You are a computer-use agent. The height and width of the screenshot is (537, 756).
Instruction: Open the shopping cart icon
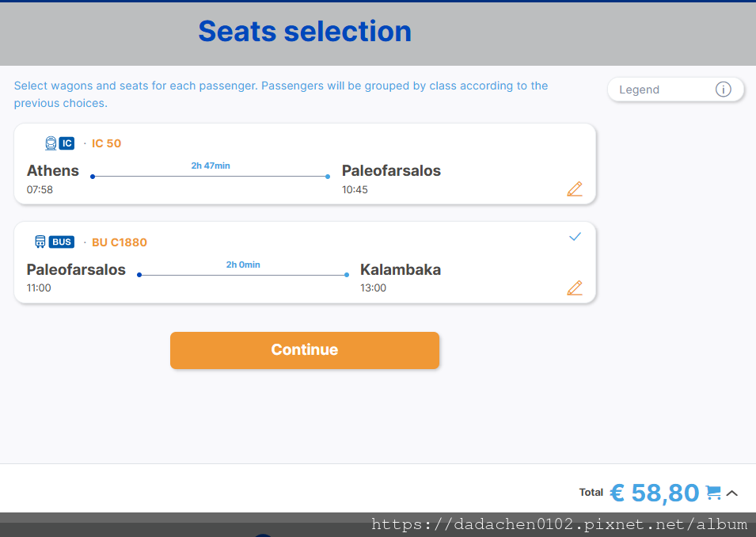point(713,493)
